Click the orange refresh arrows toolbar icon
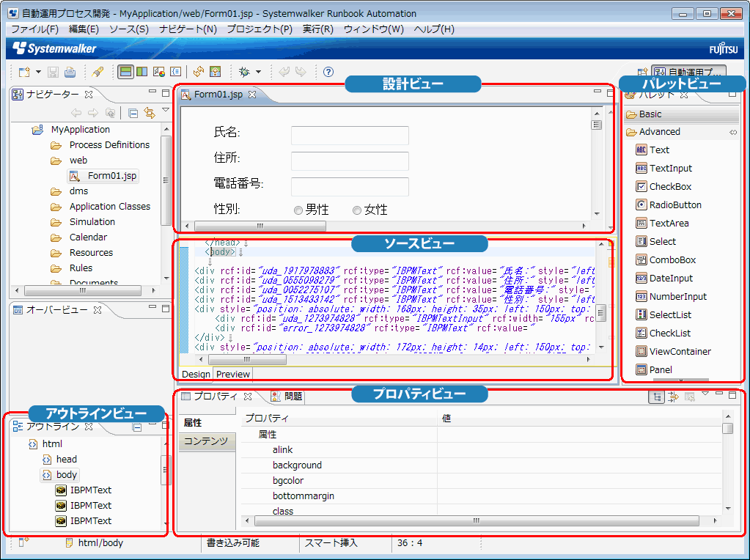The width and height of the screenshot is (750, 560). tap(199, 73)
